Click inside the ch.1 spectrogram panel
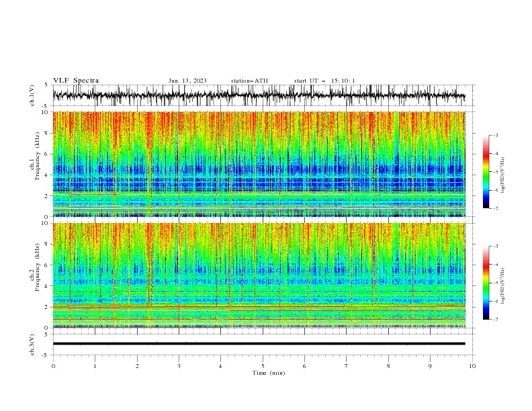 [x=259, y=164]
